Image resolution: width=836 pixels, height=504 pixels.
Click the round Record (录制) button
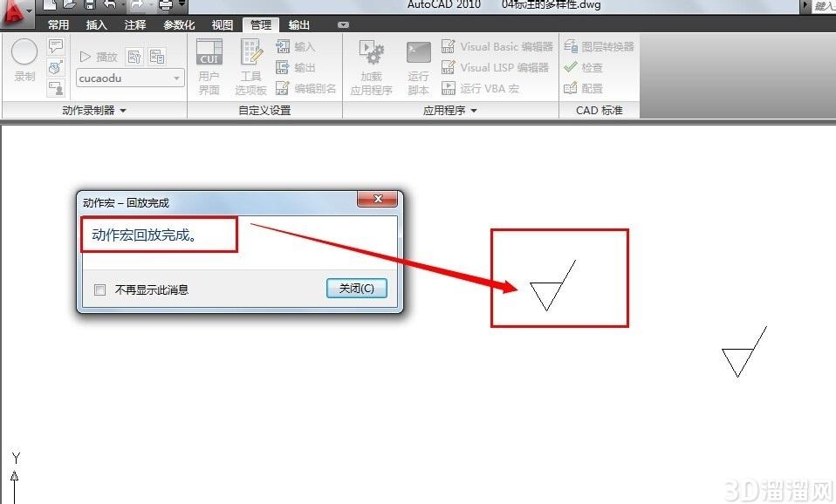coord(24,52)
